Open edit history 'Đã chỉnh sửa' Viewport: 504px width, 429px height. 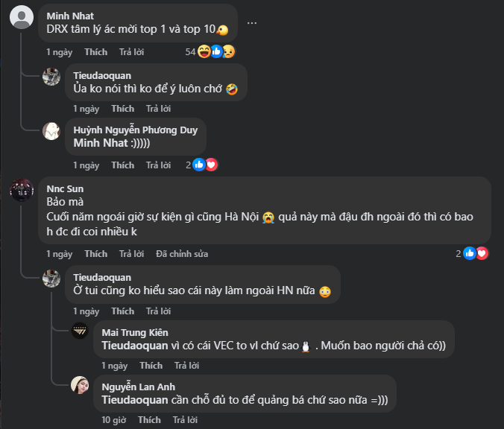(x=182, y=254)
